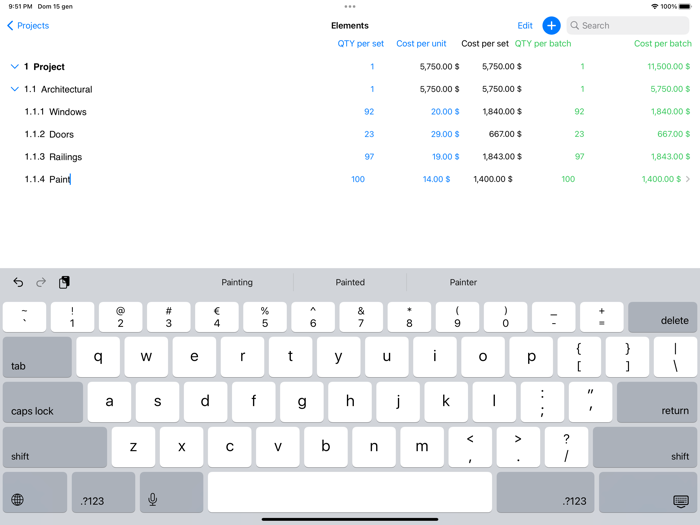Choose the Painter suggestion
Screen dimensions: 700x525
click(463, 282)
